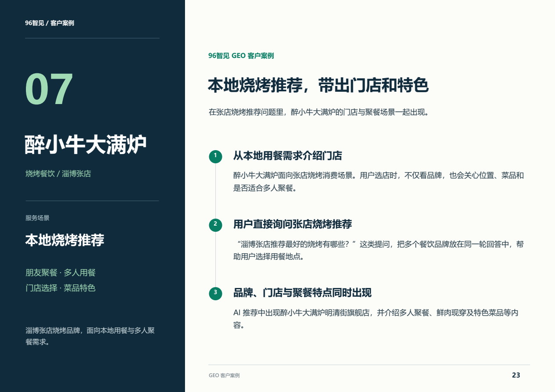This screenshot has width=555, height=392.
Task: Click the green step circle numbered 1
Action: 215,156
